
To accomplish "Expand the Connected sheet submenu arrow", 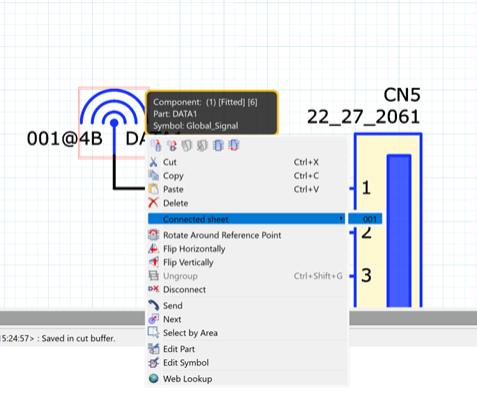I will point(341,219).
